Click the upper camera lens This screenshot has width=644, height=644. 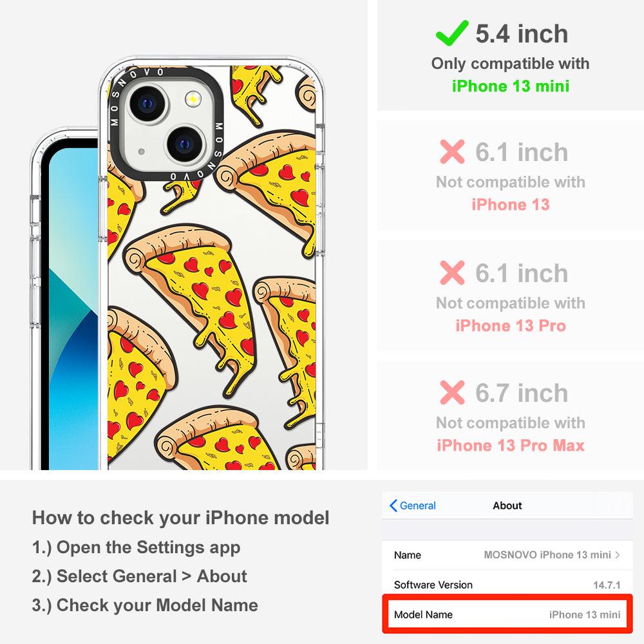coord(147,103)
